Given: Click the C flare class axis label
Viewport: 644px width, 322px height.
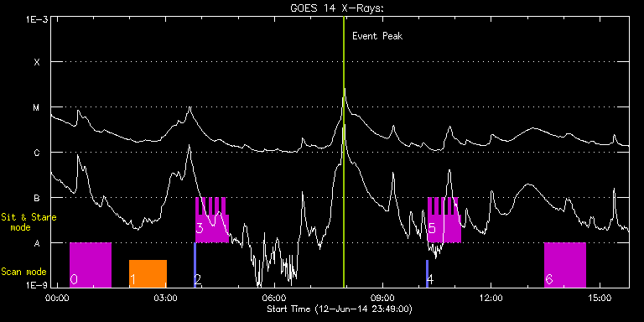Looking at the screenshot, I should click(x=37, y=153).
